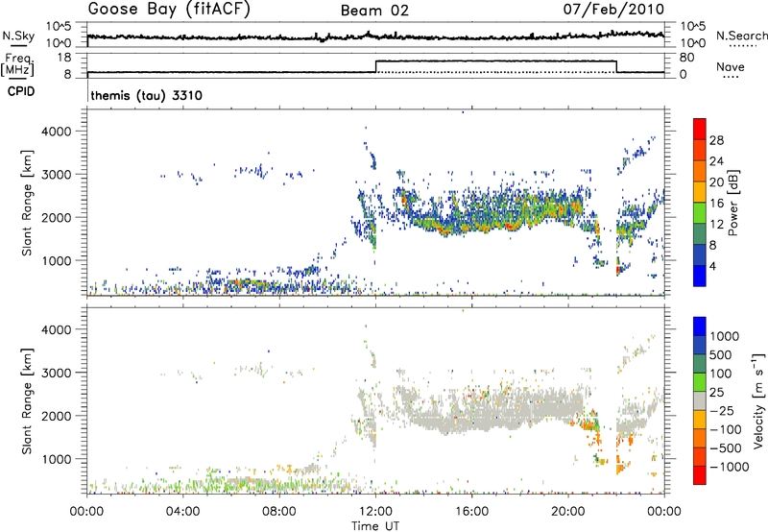
Task: Click the "-1000" label on Velocity scale
Action: tap(729, 467)
